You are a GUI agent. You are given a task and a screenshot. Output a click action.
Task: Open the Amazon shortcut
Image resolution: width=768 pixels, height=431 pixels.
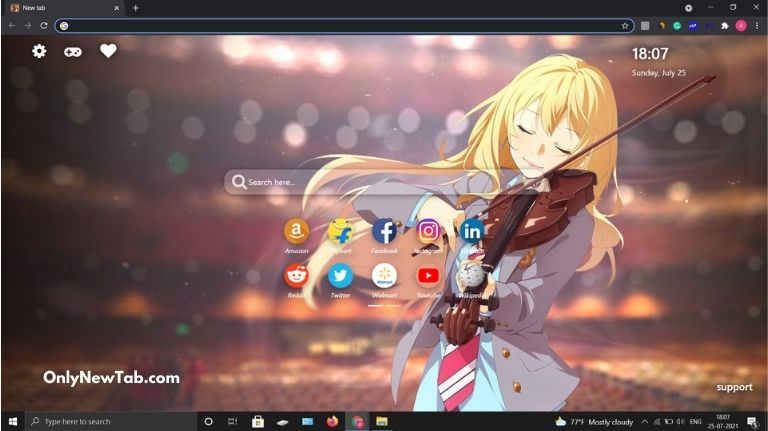296,231
